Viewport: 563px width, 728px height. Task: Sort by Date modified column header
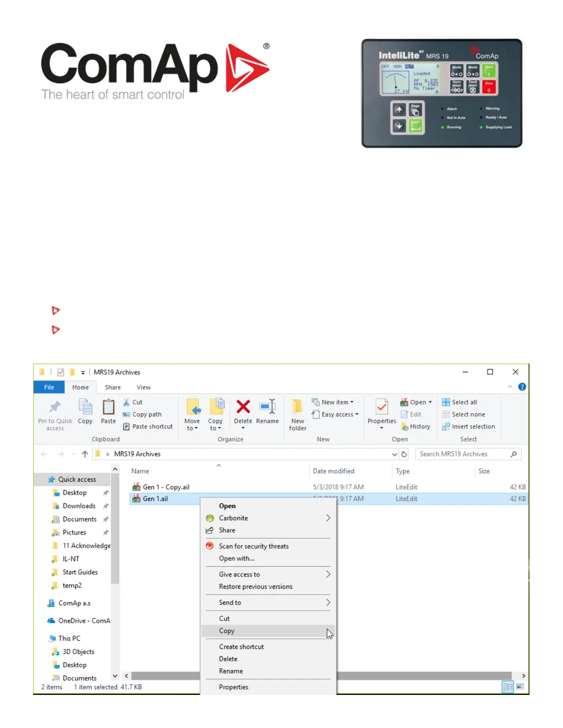(x=333, y=471)
